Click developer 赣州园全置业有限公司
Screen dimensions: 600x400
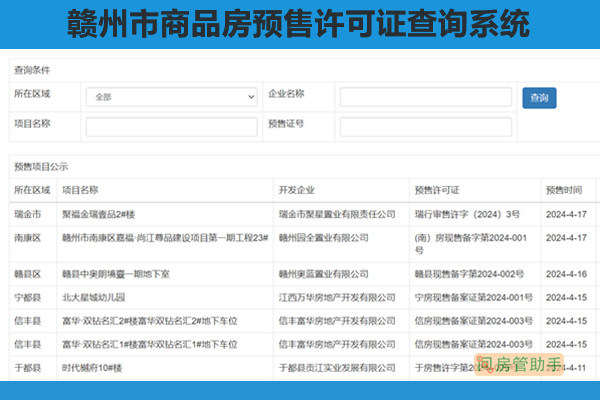pyautogui.click(x=324, y=238)
